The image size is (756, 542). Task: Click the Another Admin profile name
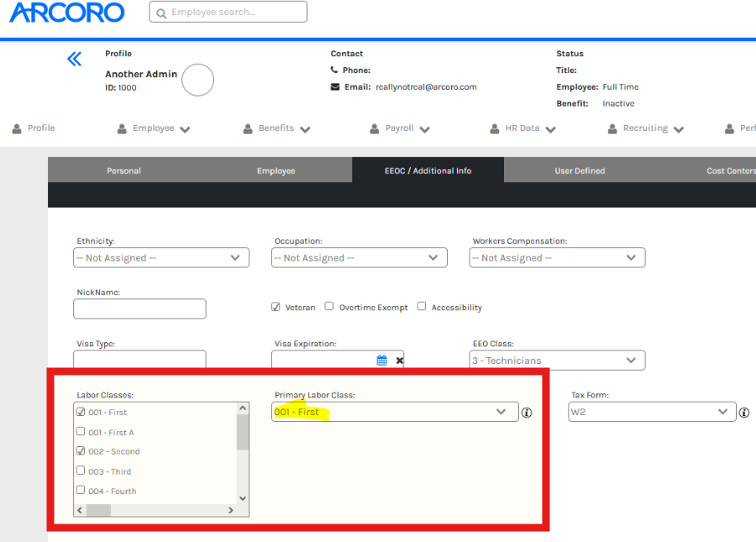click(x=141, y=74)
